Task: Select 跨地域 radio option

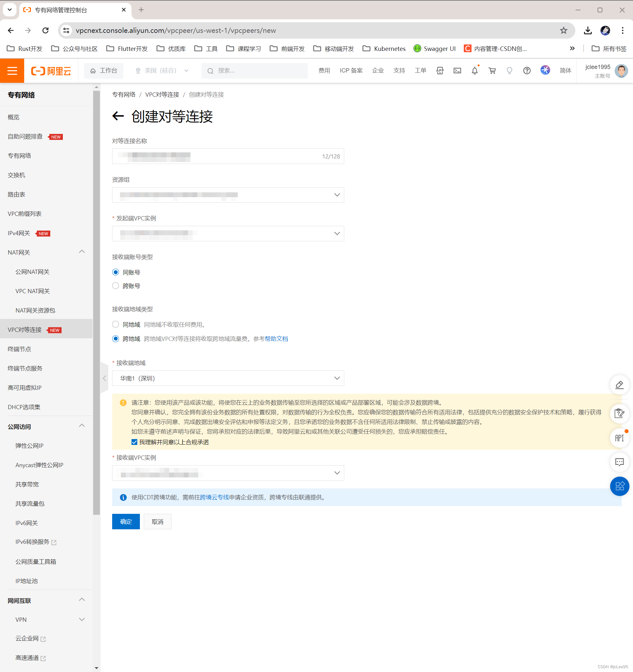Action: pos(116,338)
